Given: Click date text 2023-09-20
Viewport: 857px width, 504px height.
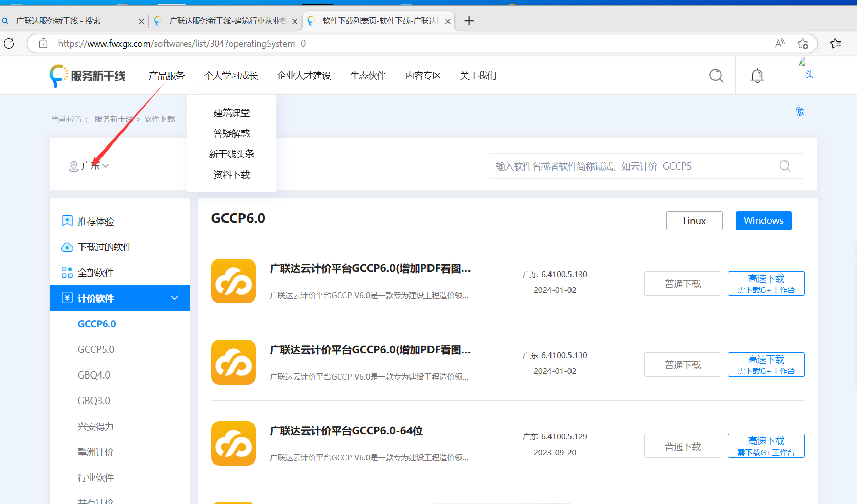Looking at the screenshot, I should click(555, 452).
